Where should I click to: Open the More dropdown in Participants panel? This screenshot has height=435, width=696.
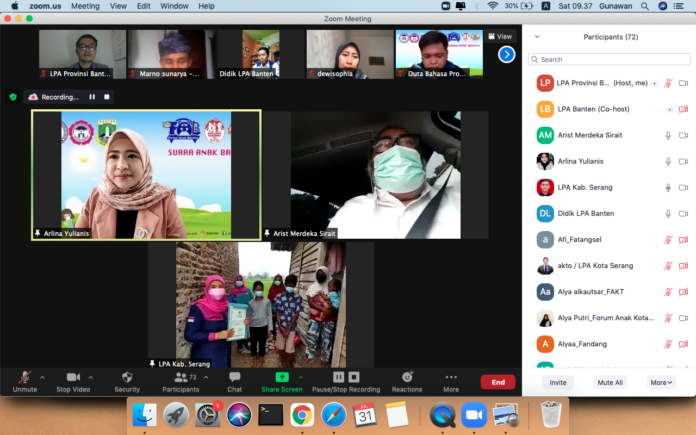(661, 382)
